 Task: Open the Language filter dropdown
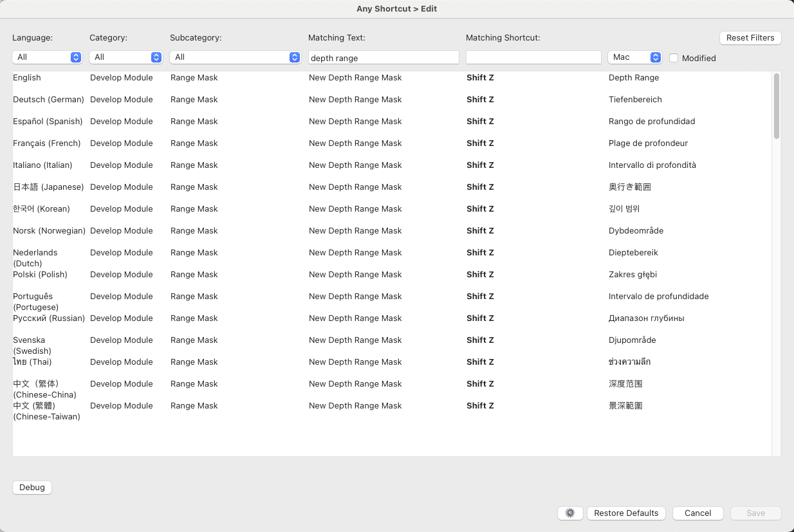click(x=47, y=57)
